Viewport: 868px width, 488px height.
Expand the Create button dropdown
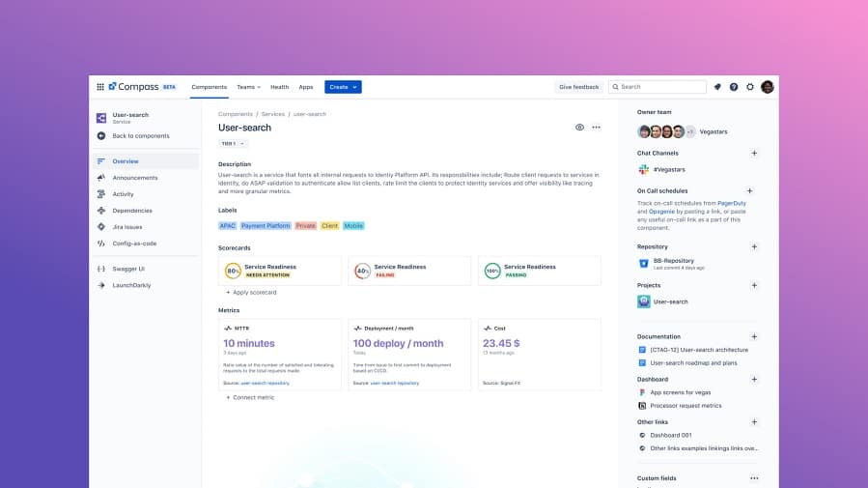pos(355,87)
